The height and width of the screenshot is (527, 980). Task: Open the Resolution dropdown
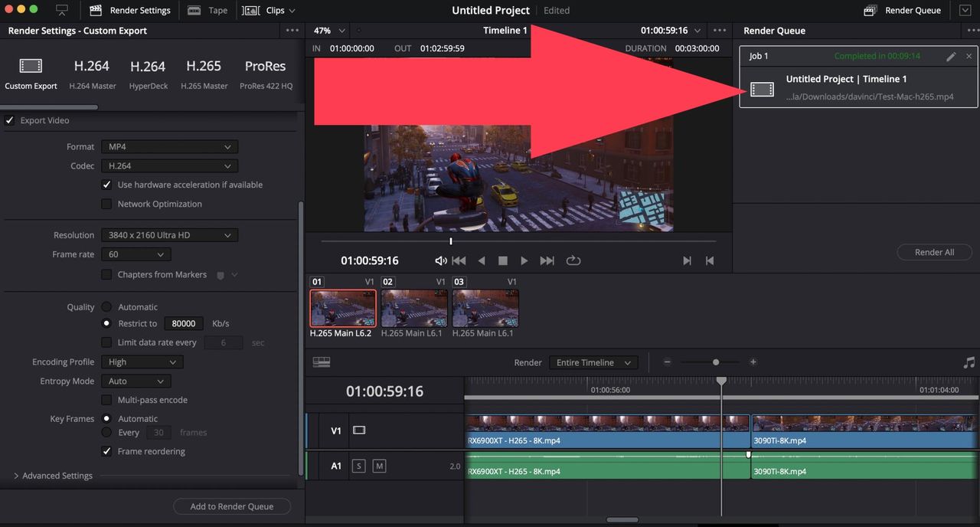[x=170, y=235]
